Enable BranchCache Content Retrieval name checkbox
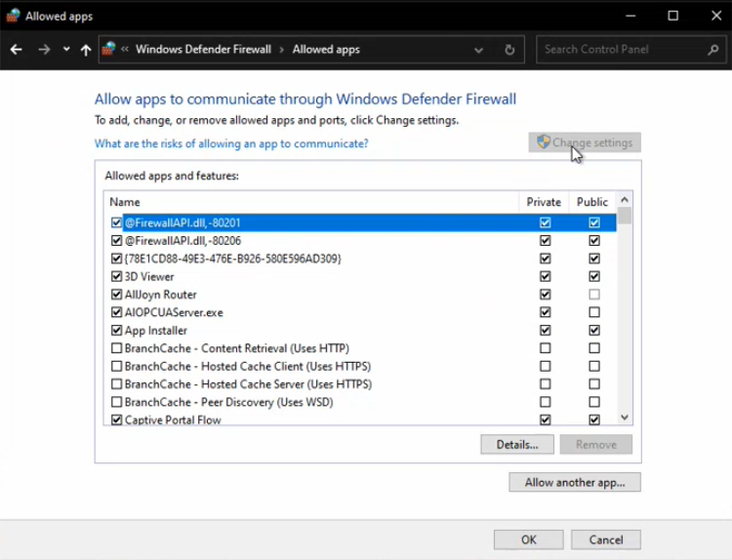The width and height of the screenshot is (732, 560). [x=116, y=348]
